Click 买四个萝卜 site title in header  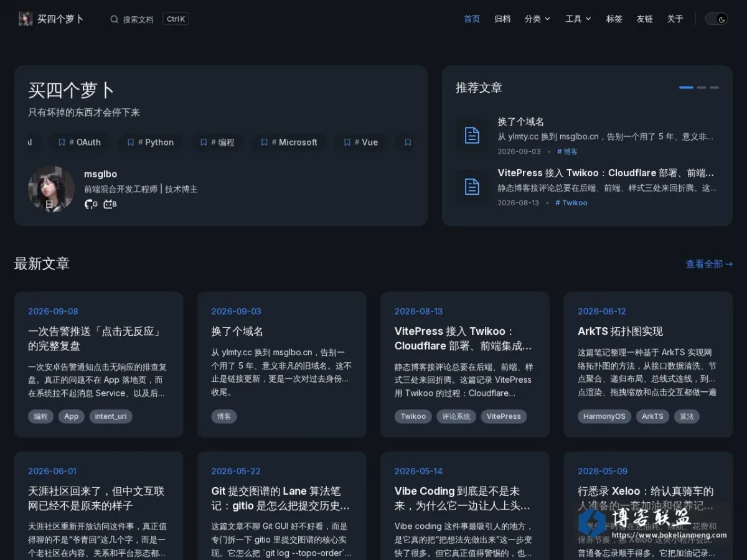tap(60, 19)
